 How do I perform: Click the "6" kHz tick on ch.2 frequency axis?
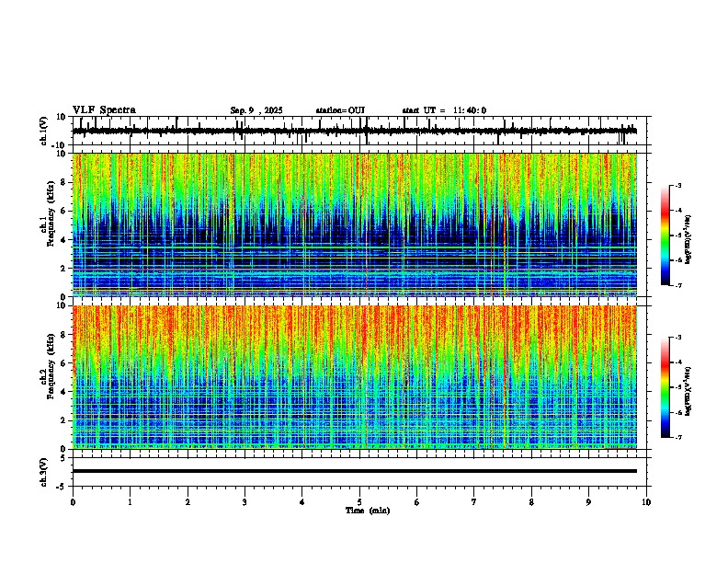tap(64, 363)
